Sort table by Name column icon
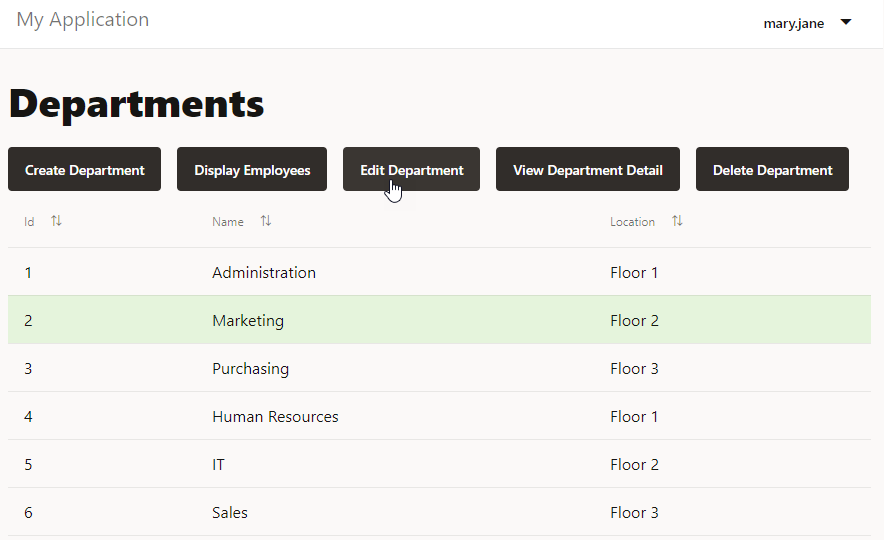Image resolution: width=884 pixels, height=540 pixels. (x=266, y=221)
